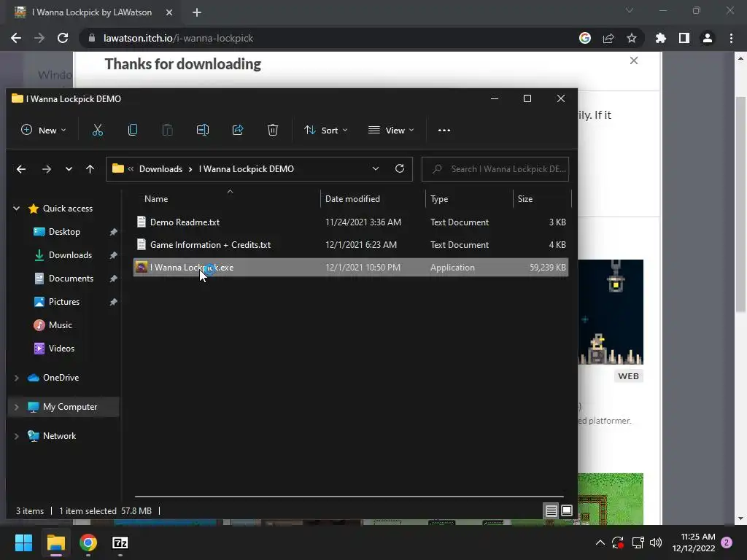This screenshot has width=747, height=560.
Task: Open the Windows Start menu
Action: coord(23,542)
